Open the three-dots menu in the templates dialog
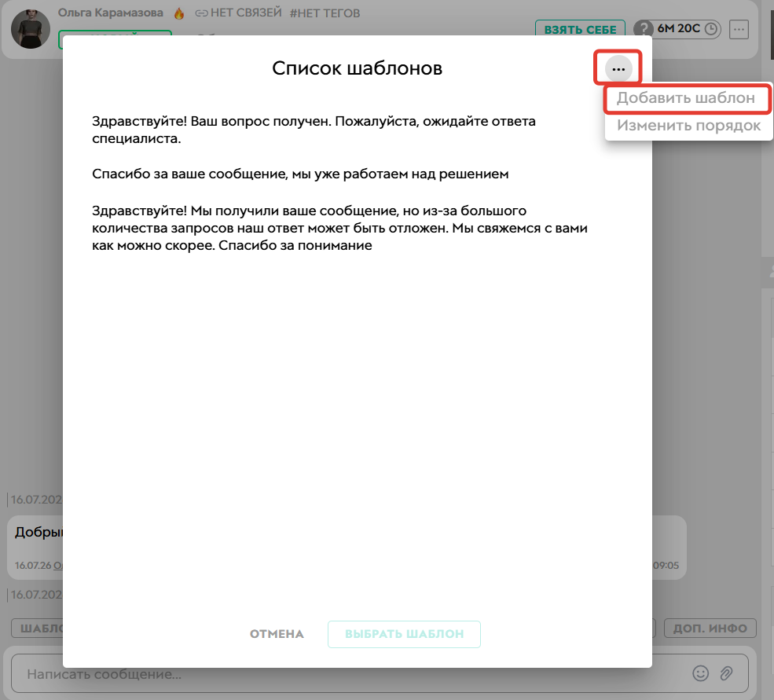774x700 pixels. click(618, 69)
